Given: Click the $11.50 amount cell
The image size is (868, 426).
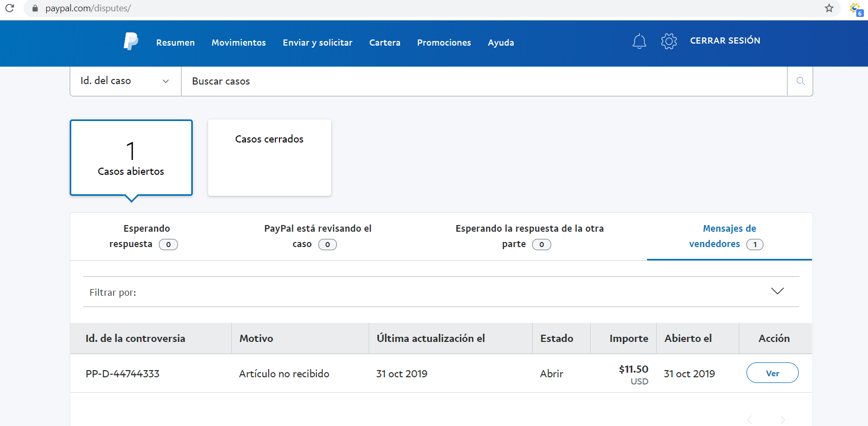Looking at the screenshot, I should 634,369.
